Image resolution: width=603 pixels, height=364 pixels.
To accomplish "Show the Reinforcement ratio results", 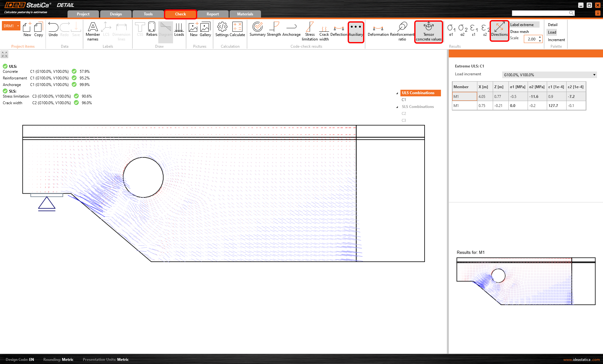I will pos(402,30).
